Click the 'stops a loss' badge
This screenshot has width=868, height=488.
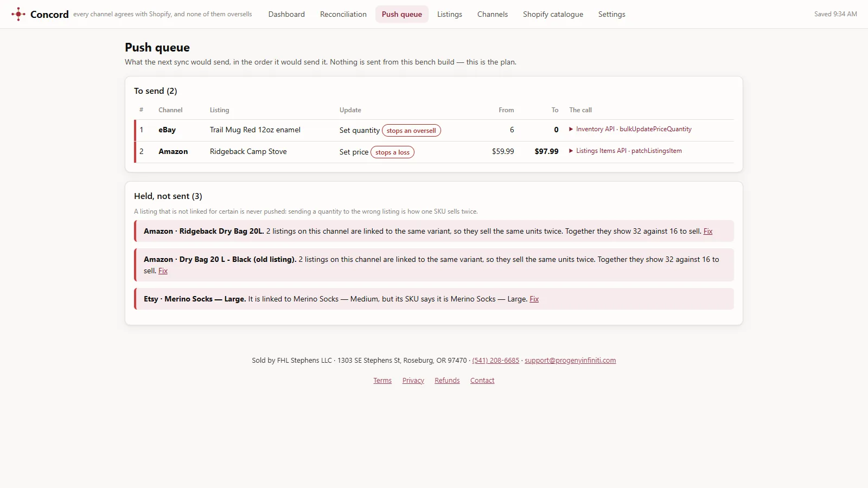pyautogui.click(x=392, y=152)
